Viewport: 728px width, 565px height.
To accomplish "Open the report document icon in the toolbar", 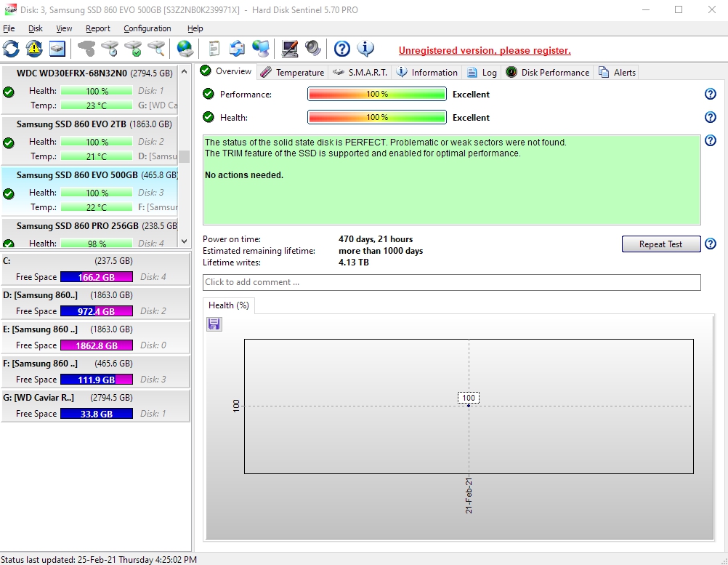I will tap(214, 49).
